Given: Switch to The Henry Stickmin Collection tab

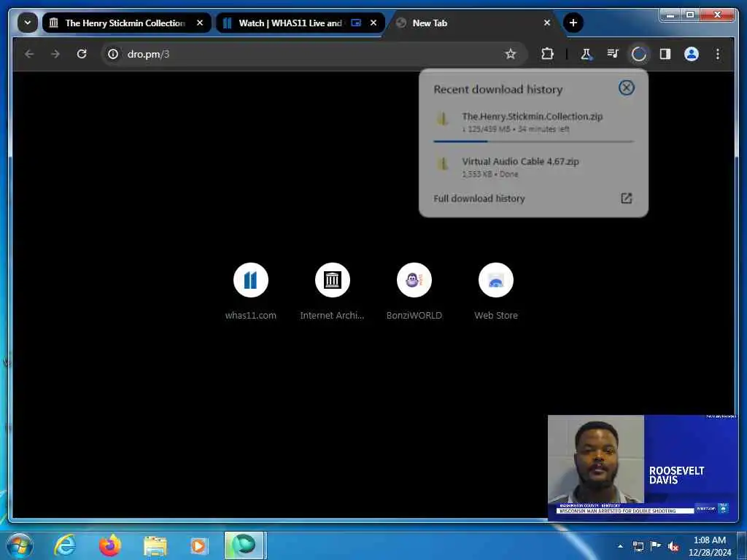Looking at the screenshot, I should pos(126,23).
